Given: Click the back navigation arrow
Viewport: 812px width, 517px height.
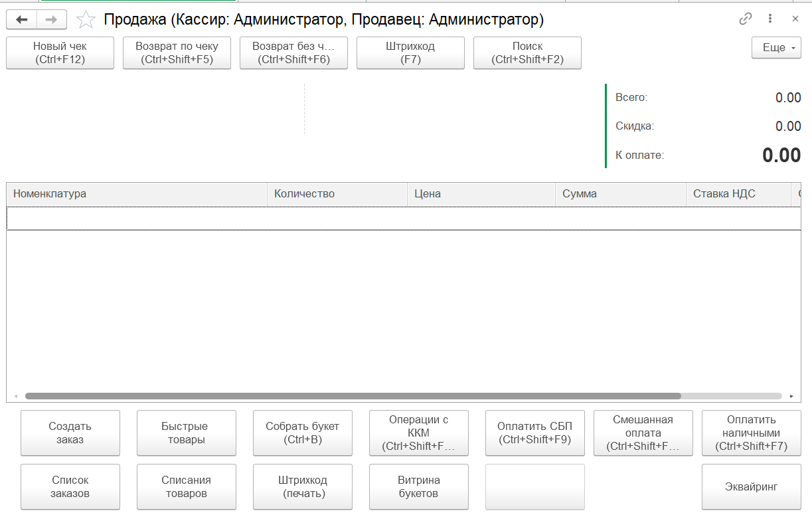Looking at the screenshot, I should [x=22, y=20].
